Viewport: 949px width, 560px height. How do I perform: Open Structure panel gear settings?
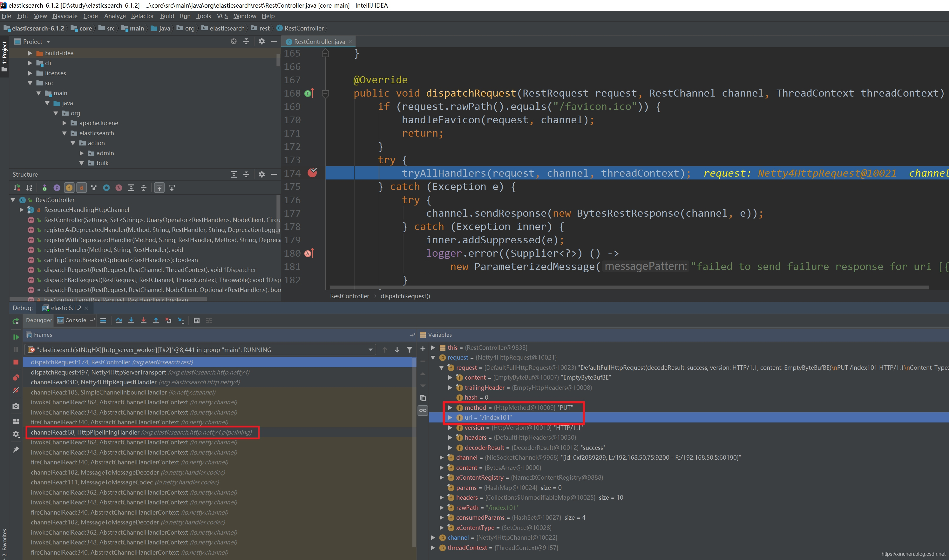(262, 174)
